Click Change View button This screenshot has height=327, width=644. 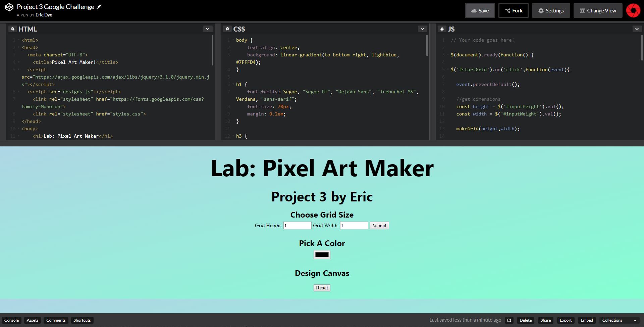pos(598,10)
